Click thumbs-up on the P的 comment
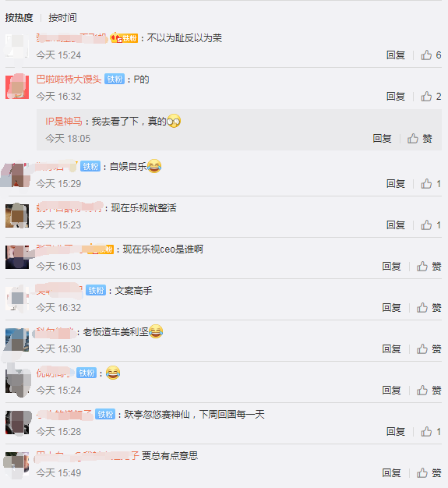Screen dimensions: 448x488 tap(431, 97)
